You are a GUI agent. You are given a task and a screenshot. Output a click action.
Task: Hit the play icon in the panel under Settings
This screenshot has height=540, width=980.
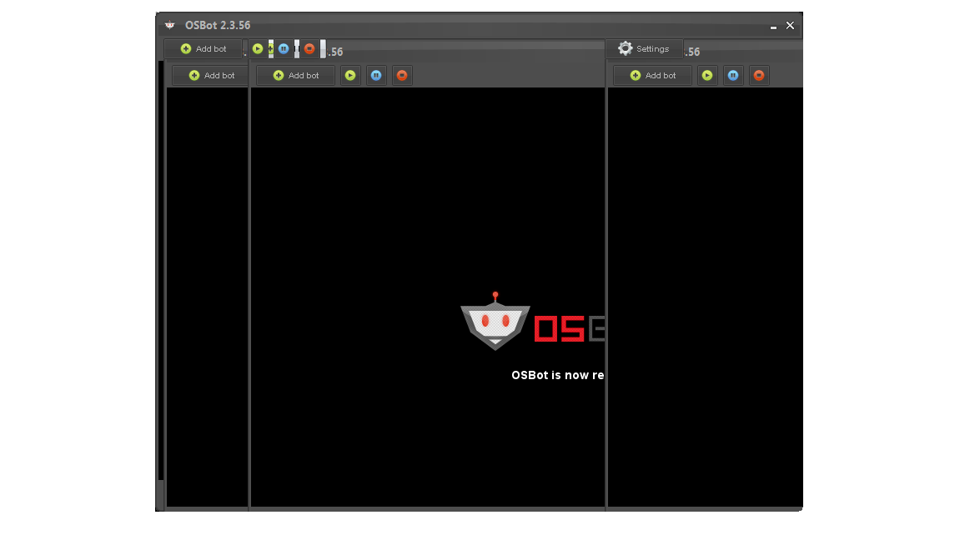pyautogui.click(x=707, y=76)
